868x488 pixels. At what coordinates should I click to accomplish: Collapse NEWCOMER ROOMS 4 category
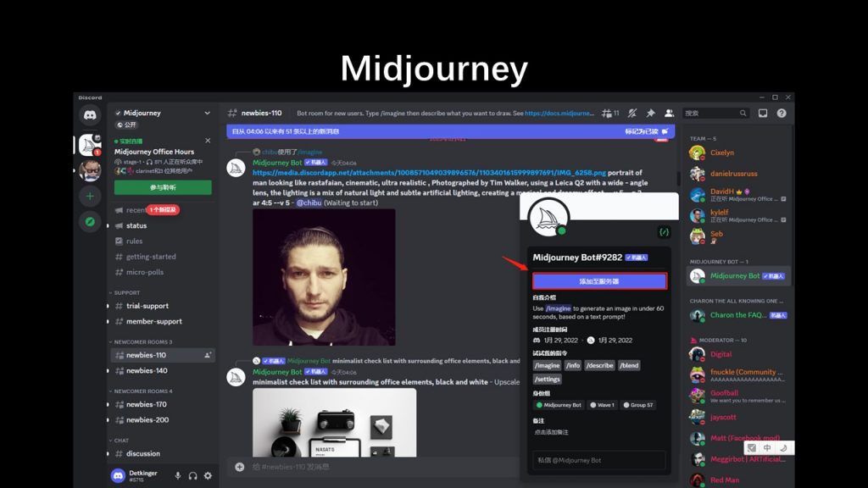coord(142,391)
